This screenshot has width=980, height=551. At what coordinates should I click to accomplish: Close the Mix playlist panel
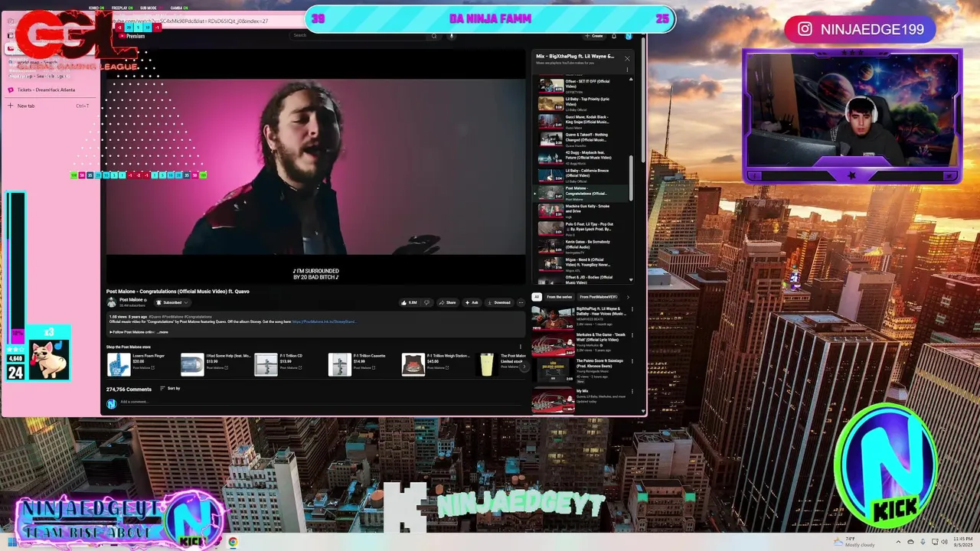(x=627, y=58)
